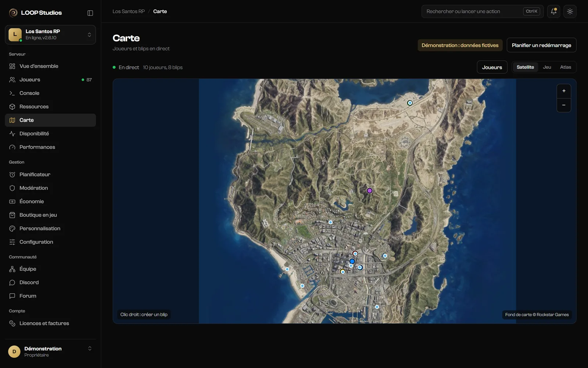
Task: Zoom out on the map
Action: [x=564, y=105]
